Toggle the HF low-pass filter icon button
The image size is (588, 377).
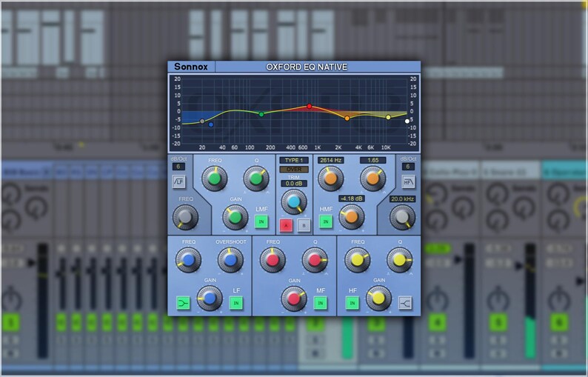[408, 181]
